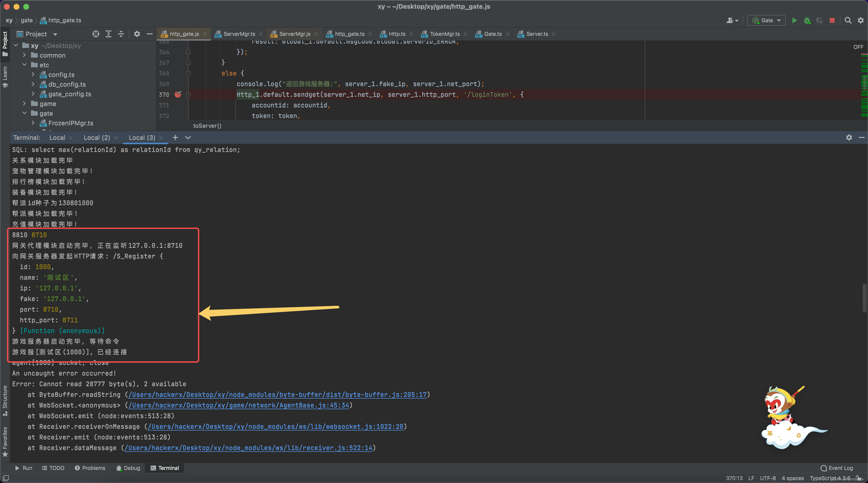Switch to ServerMgr.ts editor tab
The image size is (868, 483).
tap(239, 34)
